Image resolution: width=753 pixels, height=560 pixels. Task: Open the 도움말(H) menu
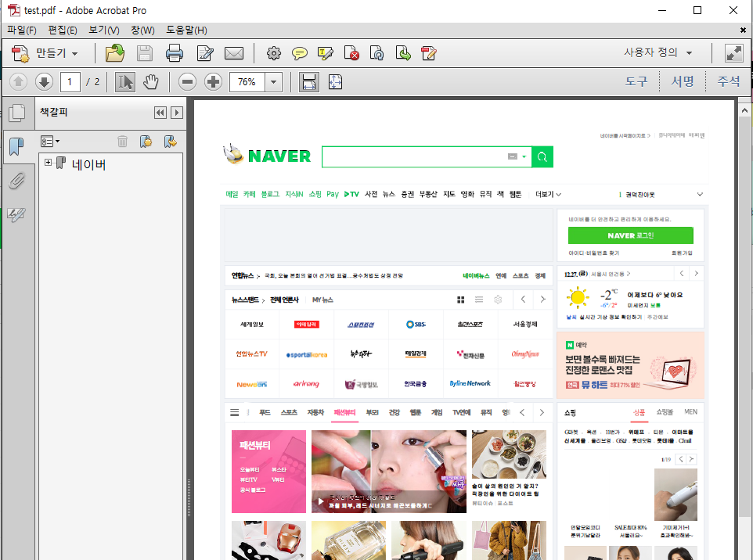186,31
